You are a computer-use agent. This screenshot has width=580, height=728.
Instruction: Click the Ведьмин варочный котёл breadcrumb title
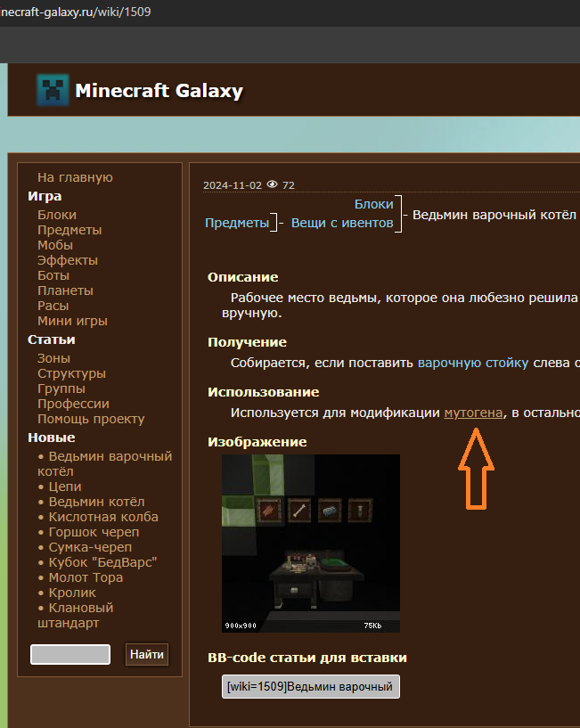[x=494, y=216]
